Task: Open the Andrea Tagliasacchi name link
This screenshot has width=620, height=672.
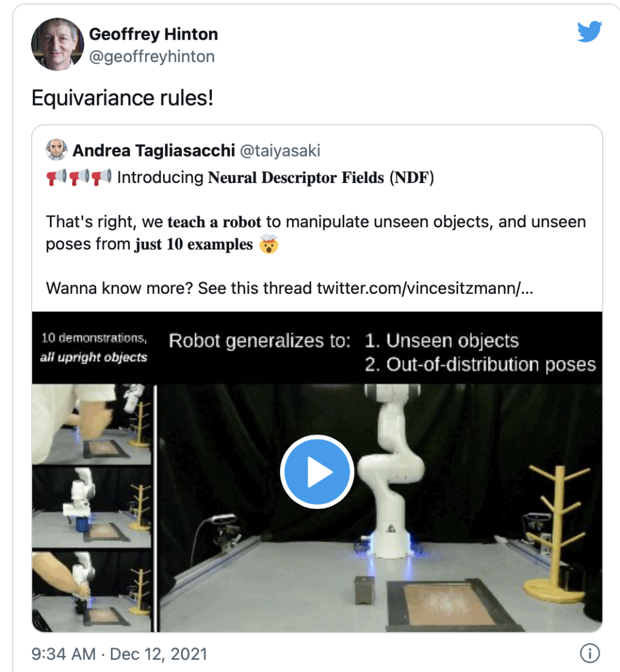Action: tap(154, 150)
